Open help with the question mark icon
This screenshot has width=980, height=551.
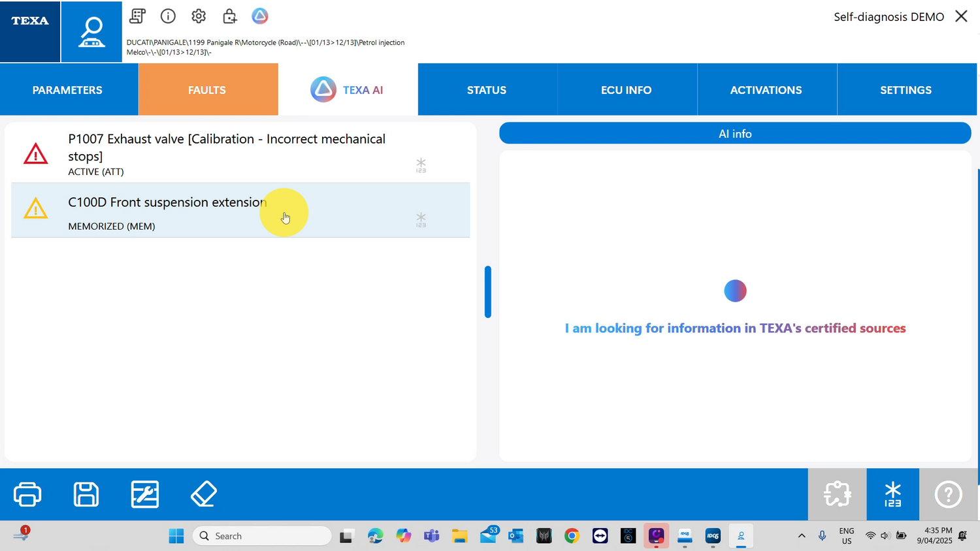pos(948,494)
